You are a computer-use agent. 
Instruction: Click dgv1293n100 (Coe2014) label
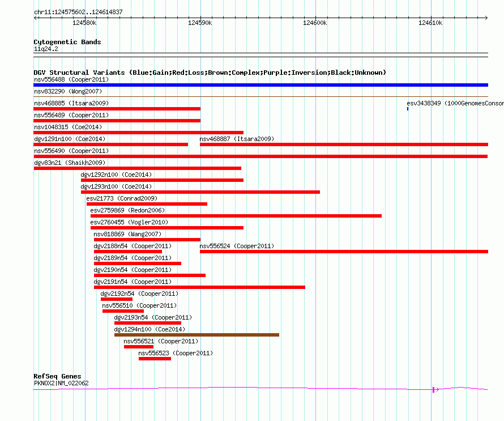tap(116, 186)
